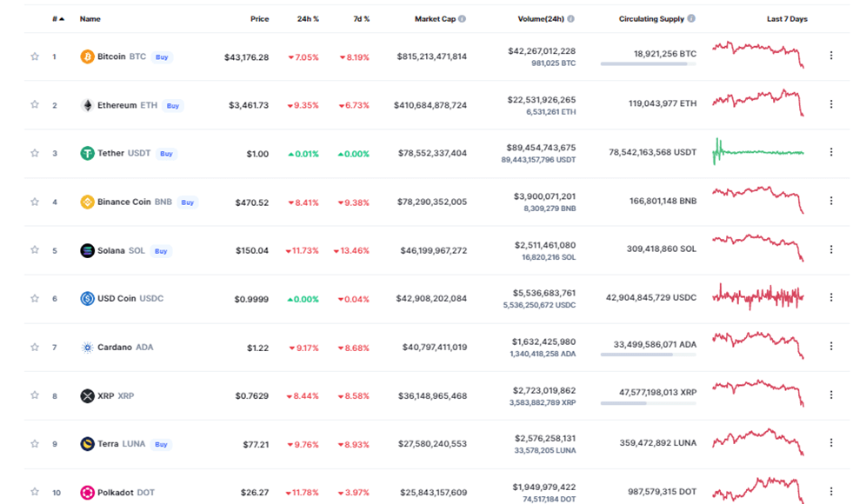Star Cardano as a favorite
Screen dimensions: 866x504
click(35, 347)
